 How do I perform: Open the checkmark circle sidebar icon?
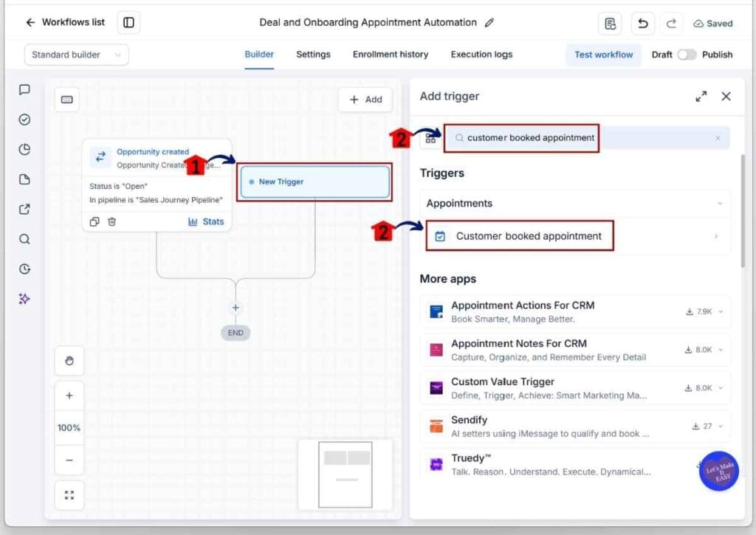pos(24,120)
